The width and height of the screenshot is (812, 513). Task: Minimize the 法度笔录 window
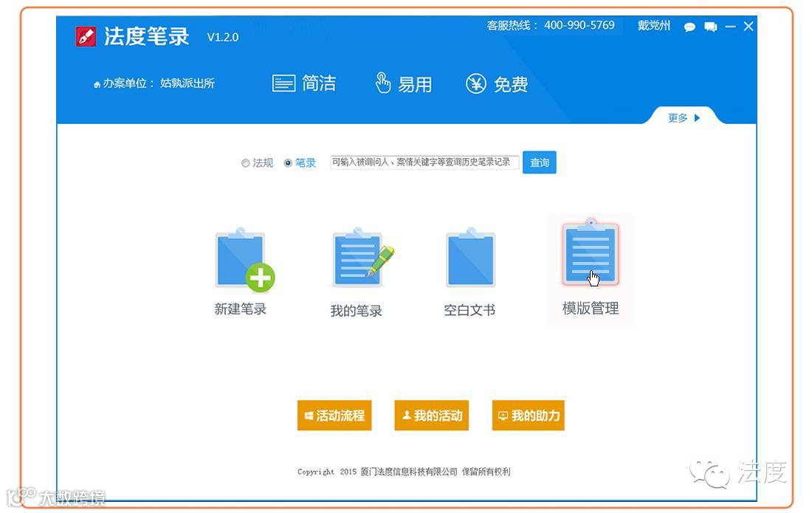pos(730,27)
